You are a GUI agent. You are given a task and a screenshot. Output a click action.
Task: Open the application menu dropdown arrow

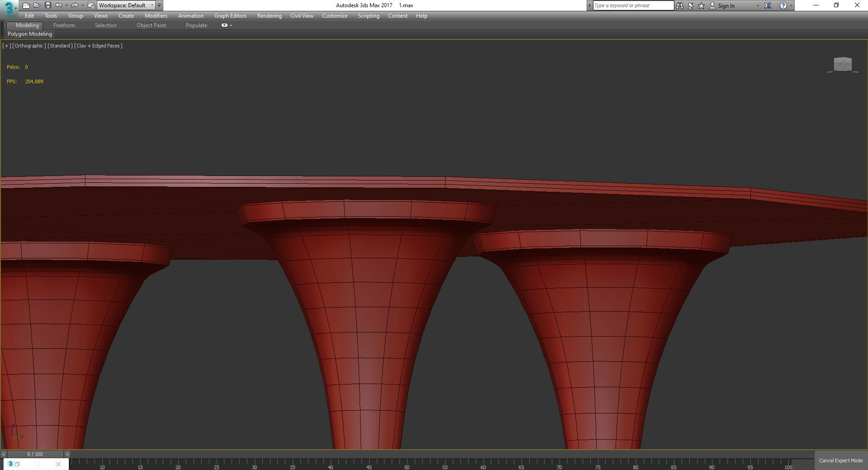pyautogui.click(x=16, y=8)
